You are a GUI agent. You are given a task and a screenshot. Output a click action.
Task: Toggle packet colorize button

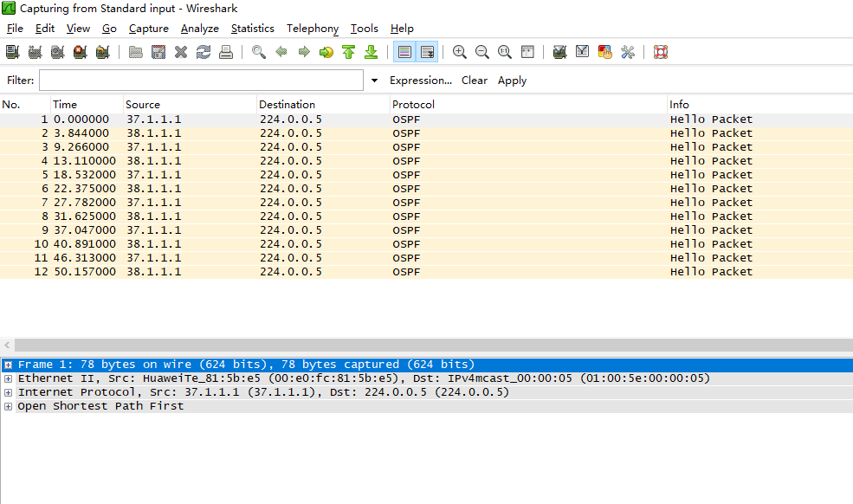(x=404, y=52)
